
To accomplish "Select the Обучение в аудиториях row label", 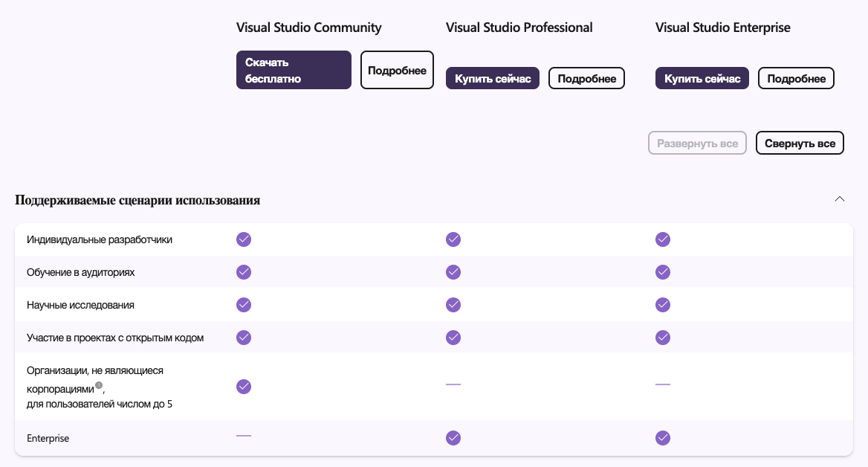I will coord(81,273).
